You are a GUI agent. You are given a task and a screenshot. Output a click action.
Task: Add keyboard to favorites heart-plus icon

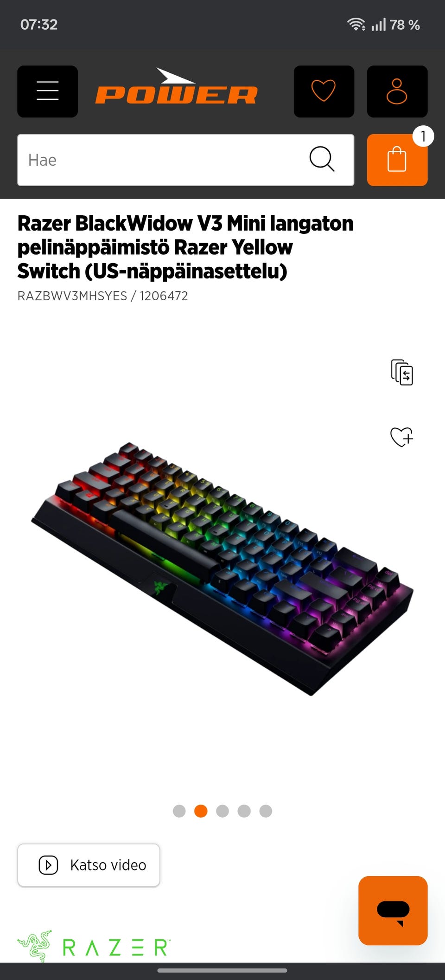401,437
